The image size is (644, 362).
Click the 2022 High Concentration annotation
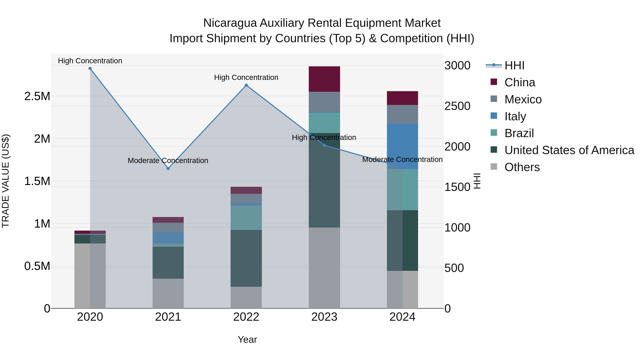[246, 77]
